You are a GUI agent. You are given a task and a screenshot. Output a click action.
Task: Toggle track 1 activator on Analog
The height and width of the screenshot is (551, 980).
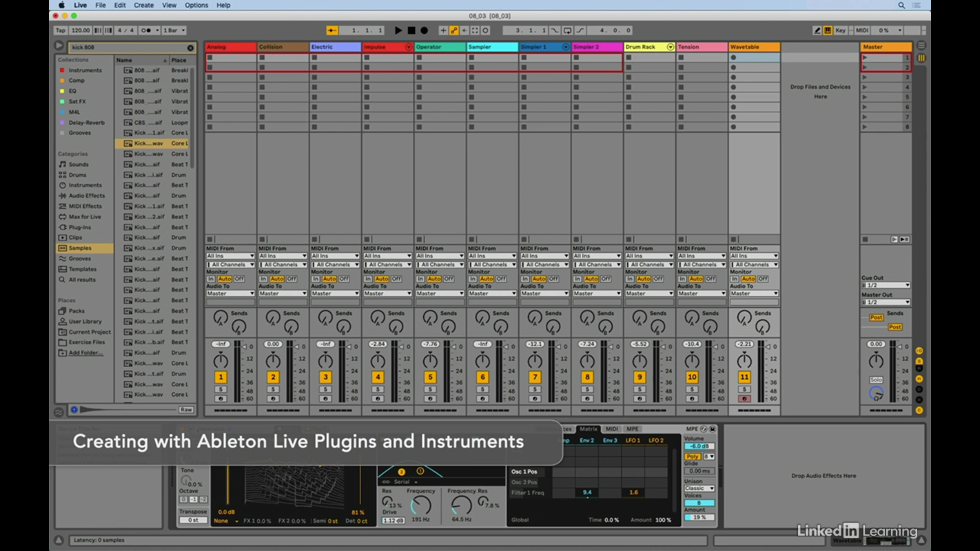(221, 377)
